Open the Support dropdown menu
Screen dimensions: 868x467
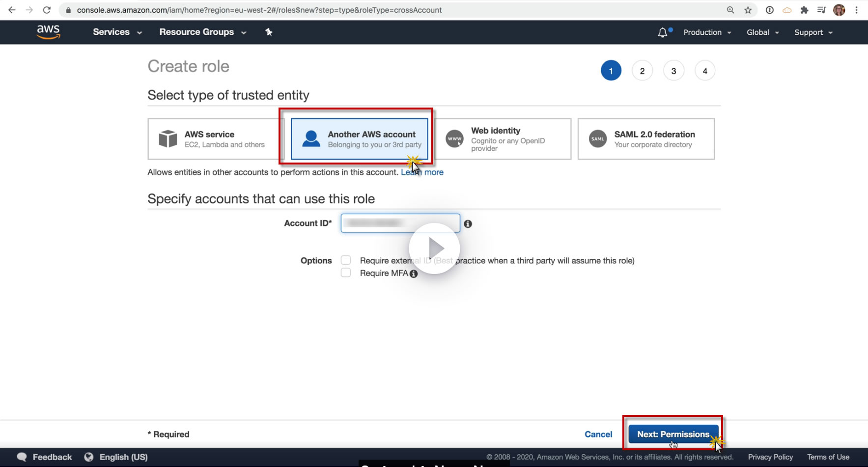[813, 32]
